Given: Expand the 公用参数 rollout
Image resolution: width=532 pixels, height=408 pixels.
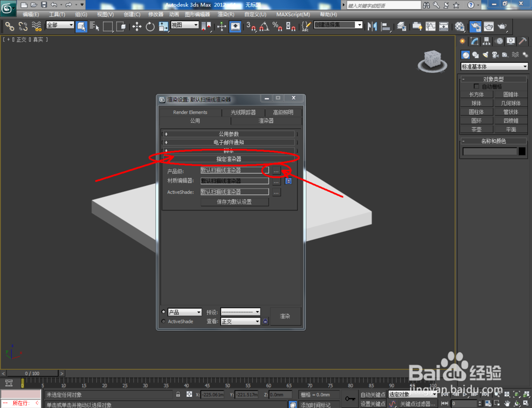Looking at the screenshot, I should pos(228,134).
